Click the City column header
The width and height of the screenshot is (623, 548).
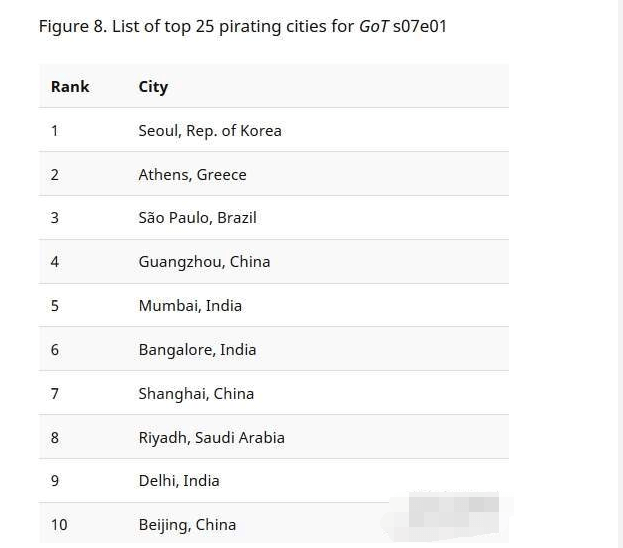153,87
